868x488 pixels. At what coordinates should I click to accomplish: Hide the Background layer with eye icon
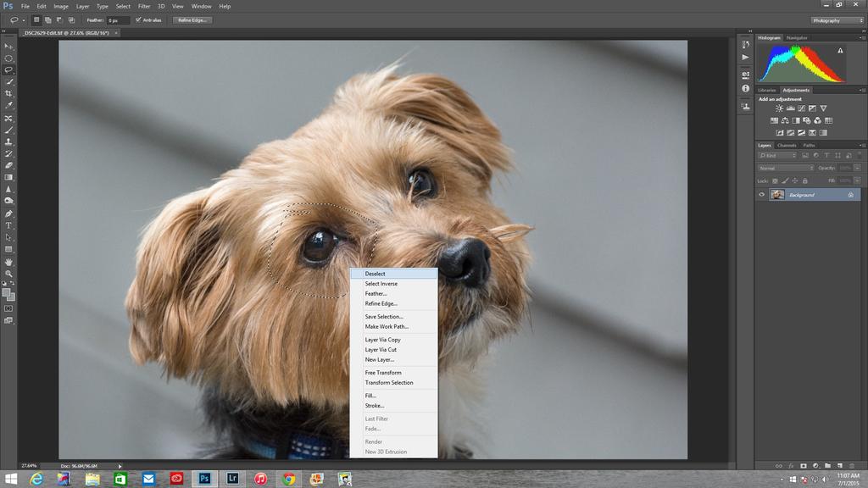coord(761,195)
